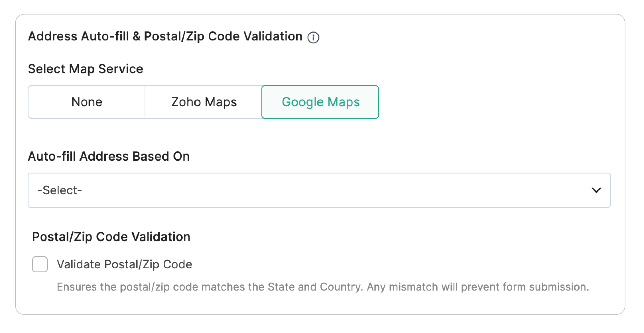Image resolution: width=644 pixels, height=333 pixels.
Task: Click the Select Map Service label
Action: point(86,69)
